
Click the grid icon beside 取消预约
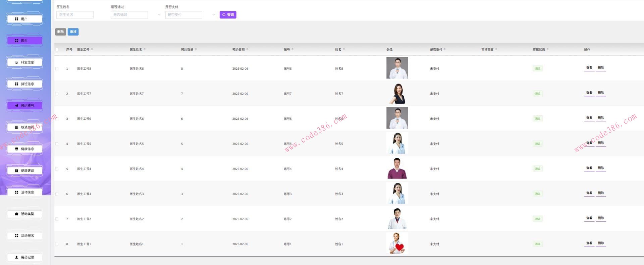click(16, 127)
